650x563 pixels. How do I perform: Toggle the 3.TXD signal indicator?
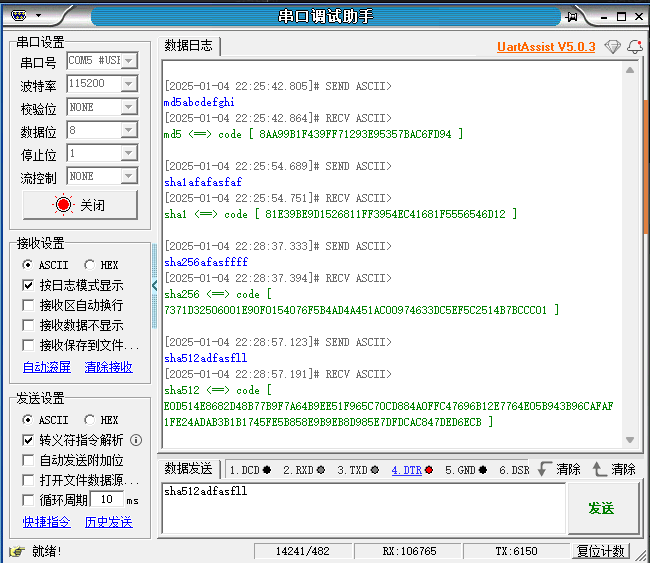(x=358, y=470)
